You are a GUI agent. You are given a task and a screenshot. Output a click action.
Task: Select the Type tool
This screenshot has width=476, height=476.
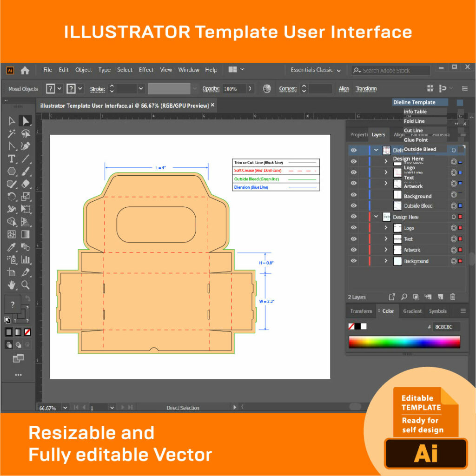pyautogui.click(x=12, y=159)
